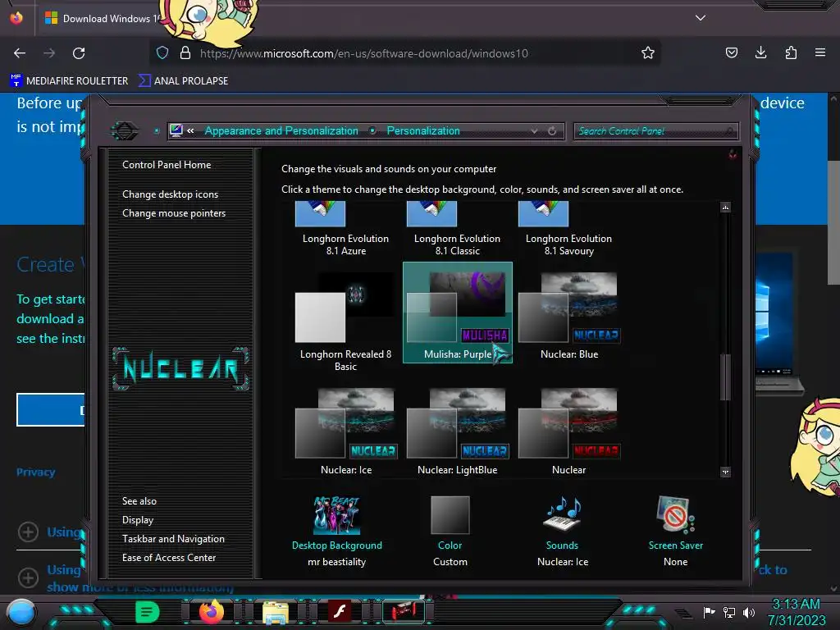The image size is (840, 630).
Task: Open the Firefox hamburger menu
Action: (819, 52)
